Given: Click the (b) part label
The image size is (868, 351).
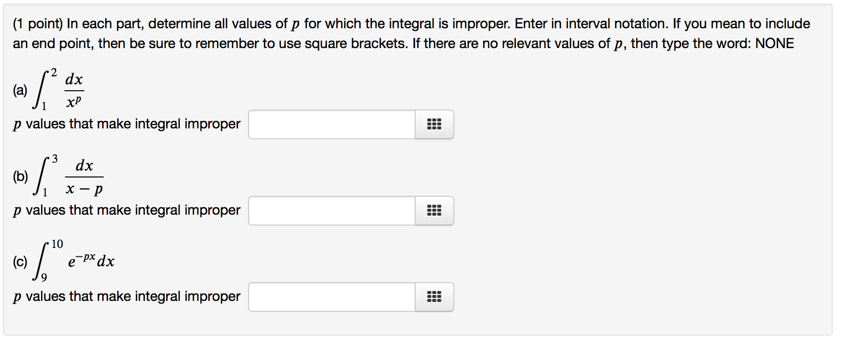Looking at the screenshot, I should tap(20, 176).
